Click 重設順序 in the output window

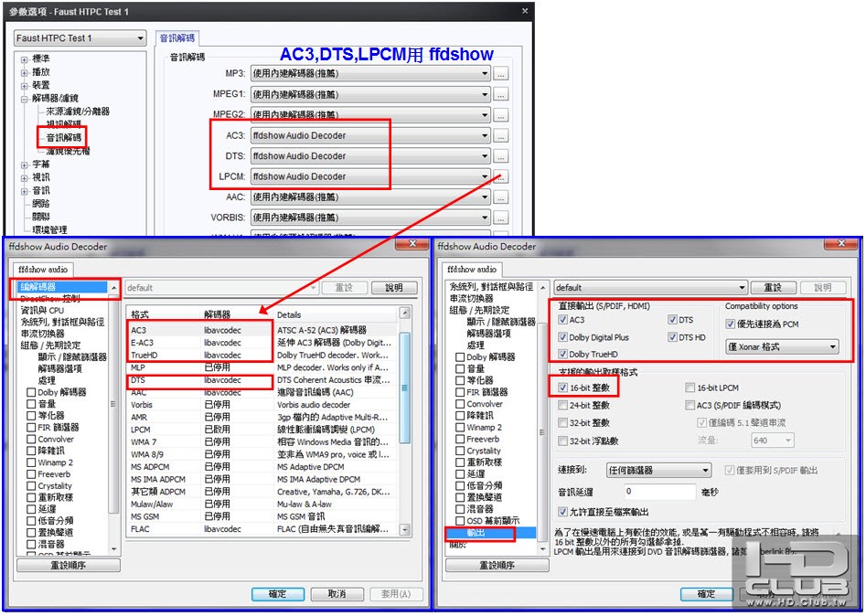[497, 566]
